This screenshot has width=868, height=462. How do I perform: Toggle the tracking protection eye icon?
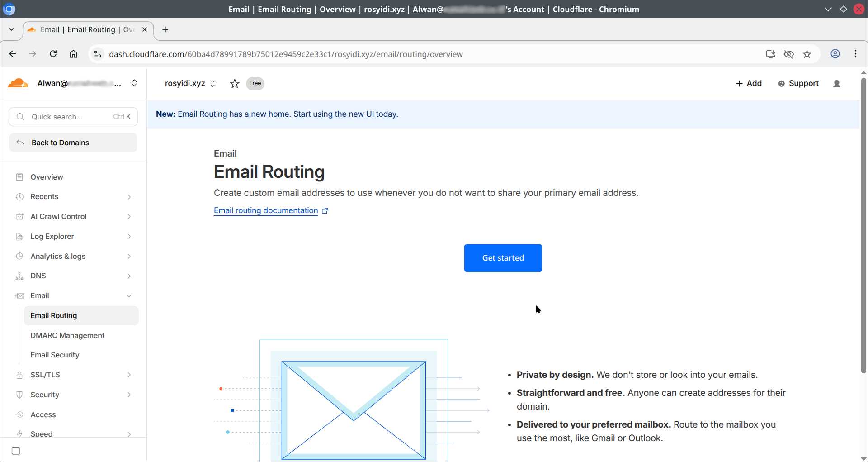789,54
